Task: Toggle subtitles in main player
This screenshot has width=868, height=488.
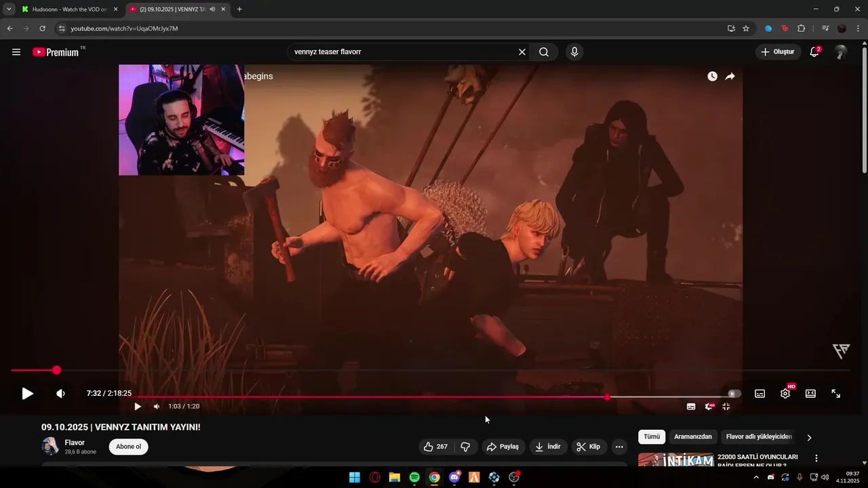Action: pyautogui.click(x=760, y=394)
